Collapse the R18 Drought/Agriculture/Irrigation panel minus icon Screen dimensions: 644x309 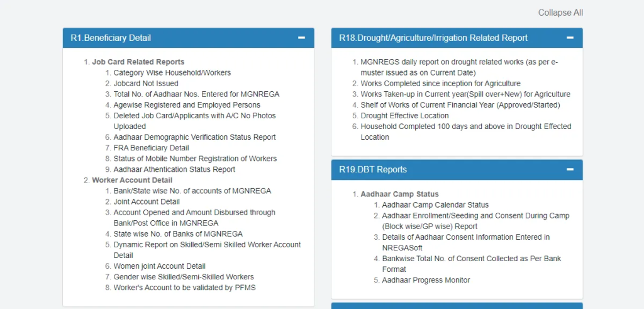[x=570, y=38]
